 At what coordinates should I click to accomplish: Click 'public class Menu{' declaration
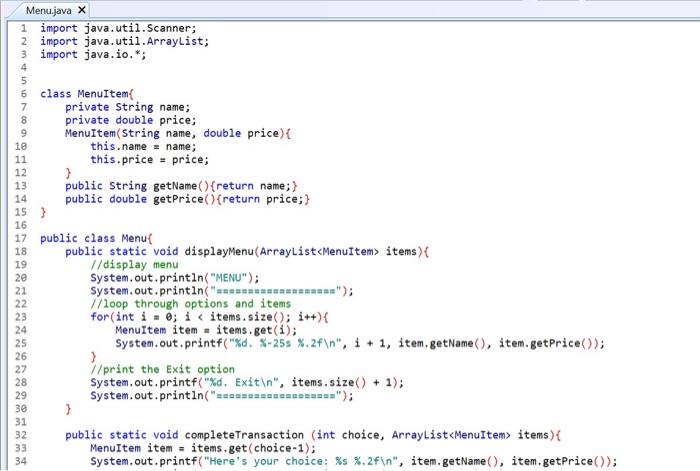(96, 238)
